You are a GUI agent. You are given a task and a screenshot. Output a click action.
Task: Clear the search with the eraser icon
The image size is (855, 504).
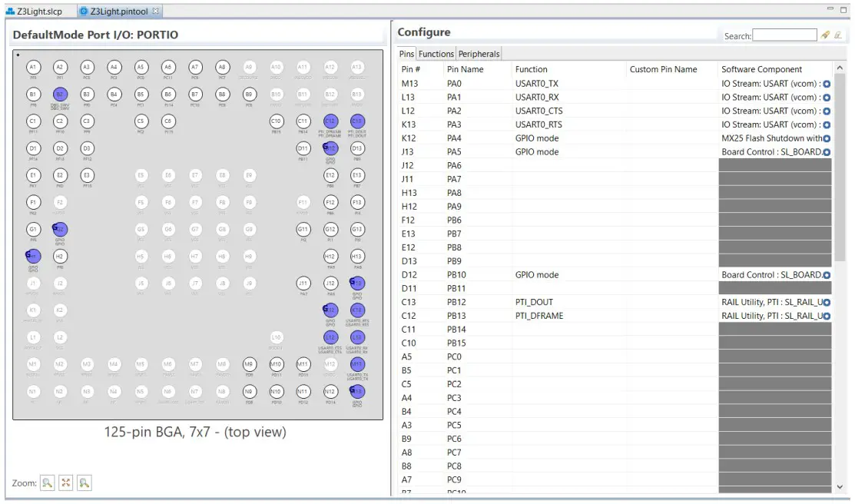[838, 35]
